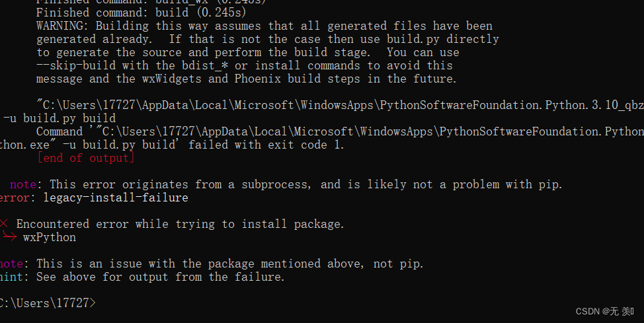Screen dimensions: 644x323
Task: Click "failed with exit code 1." text
Action: click(266, 145)
